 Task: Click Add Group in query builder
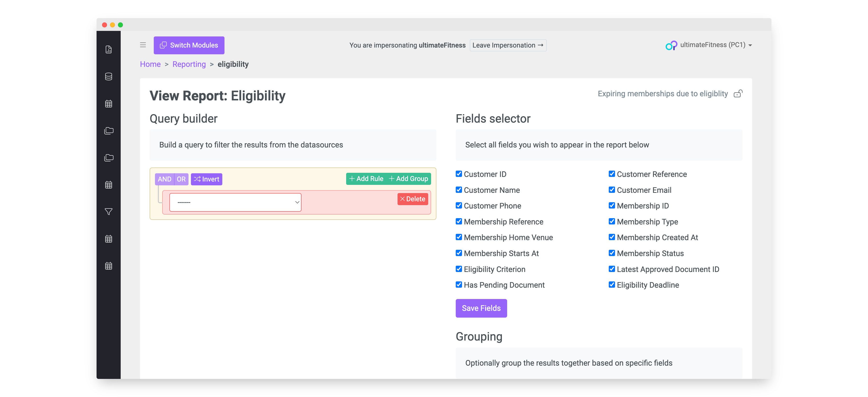tap(409, 179)
